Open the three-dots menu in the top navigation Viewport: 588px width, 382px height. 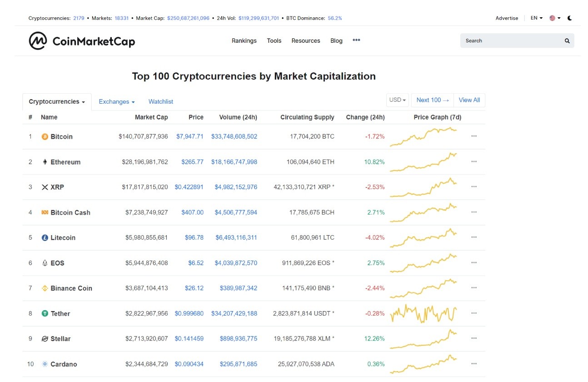point(356,40)
